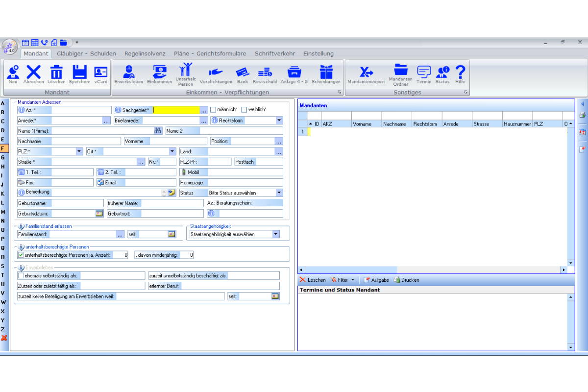The height and width of the screenshot is (392, 588).
Task: Open the Sonstiges group dialog launcher
Action: click(x=465, y=92)
